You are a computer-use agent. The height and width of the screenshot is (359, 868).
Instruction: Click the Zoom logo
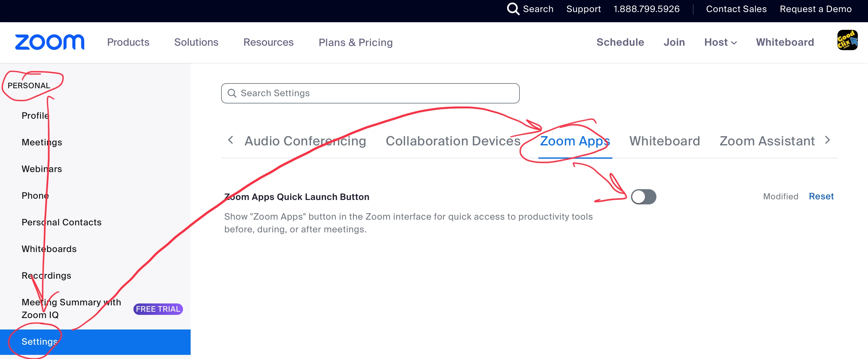pyautogui.click(x=50, y=42)
